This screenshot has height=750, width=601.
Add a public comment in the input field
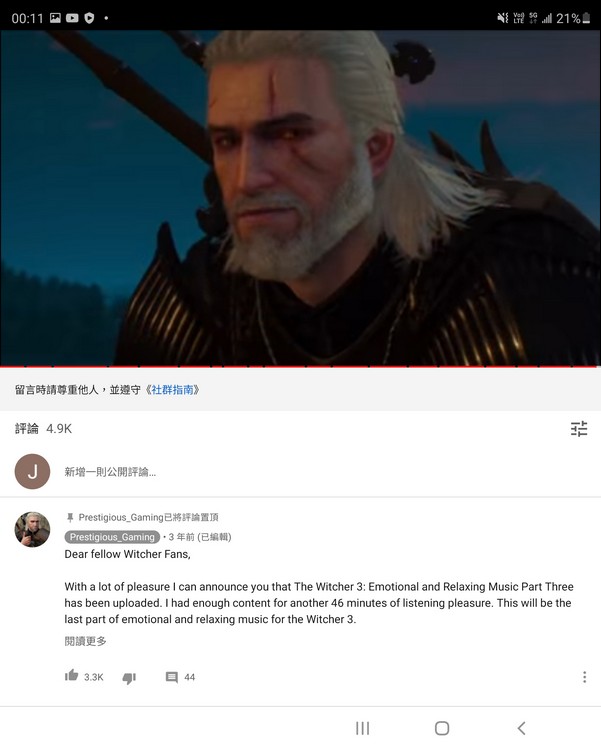point(325,472)
